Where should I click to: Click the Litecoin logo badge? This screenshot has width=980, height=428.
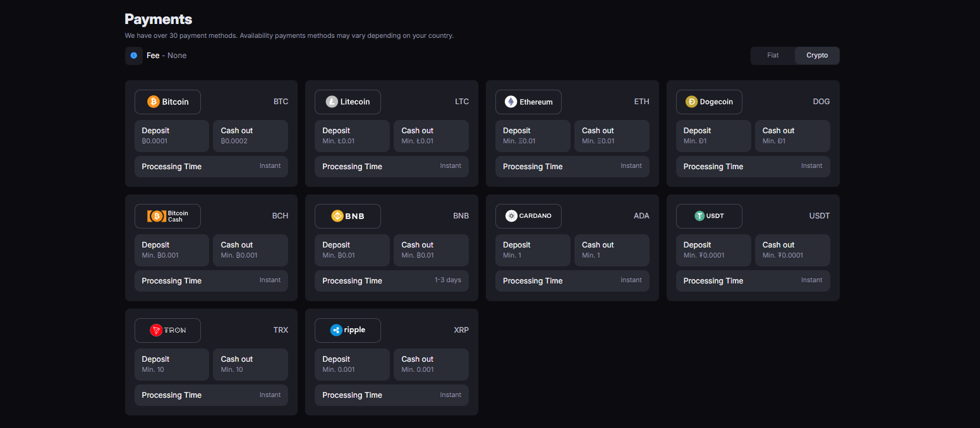point(348,102)
